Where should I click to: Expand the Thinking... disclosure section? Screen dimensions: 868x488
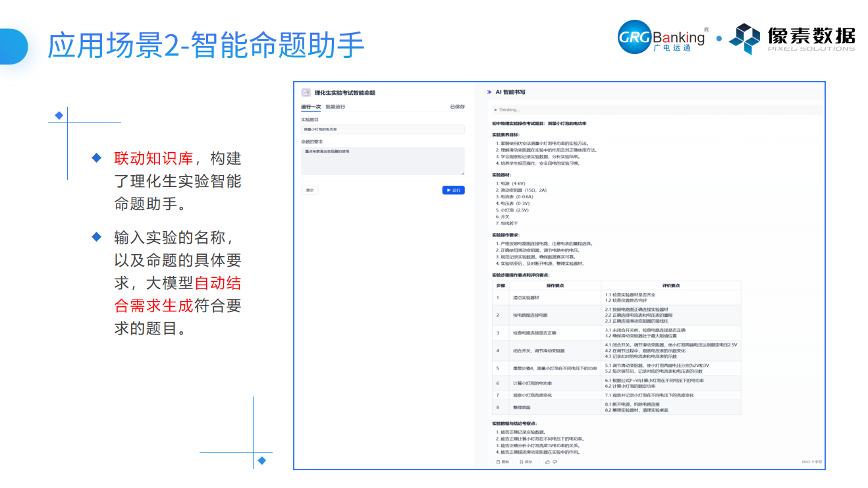tap(507, 110)
